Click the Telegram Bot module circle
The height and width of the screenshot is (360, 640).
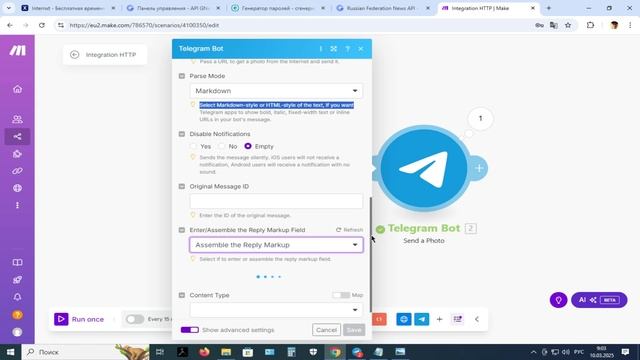pyautogui.click(x=423, y=168)
